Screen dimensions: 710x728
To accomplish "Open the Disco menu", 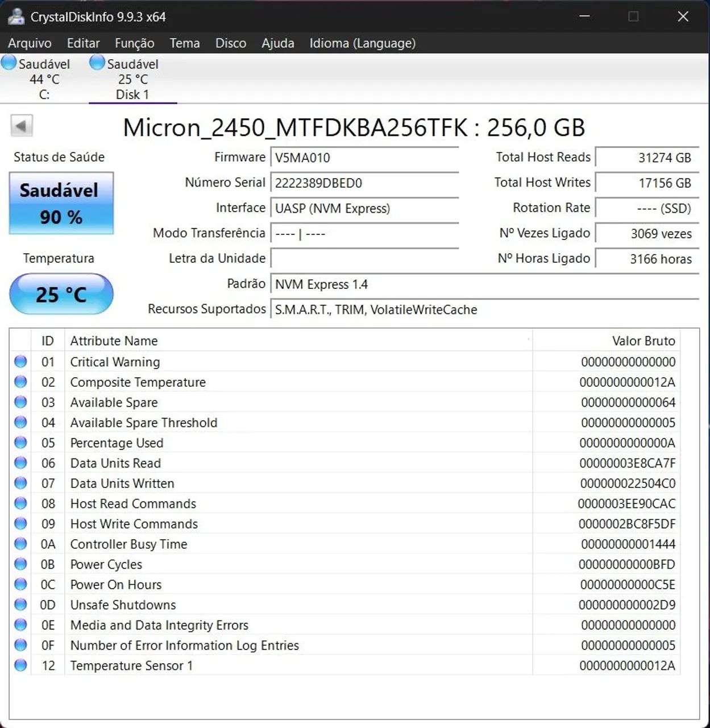I will click(x=231, y=43).
